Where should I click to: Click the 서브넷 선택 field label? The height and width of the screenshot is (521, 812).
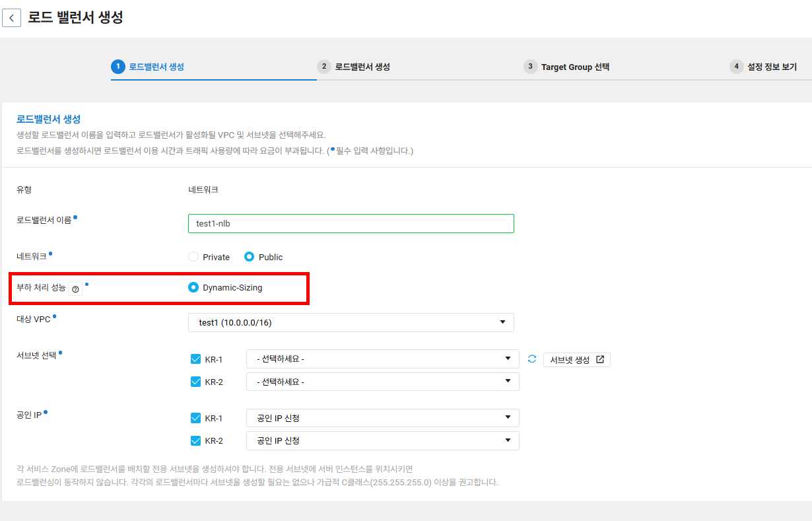click(x=36, y=355)
